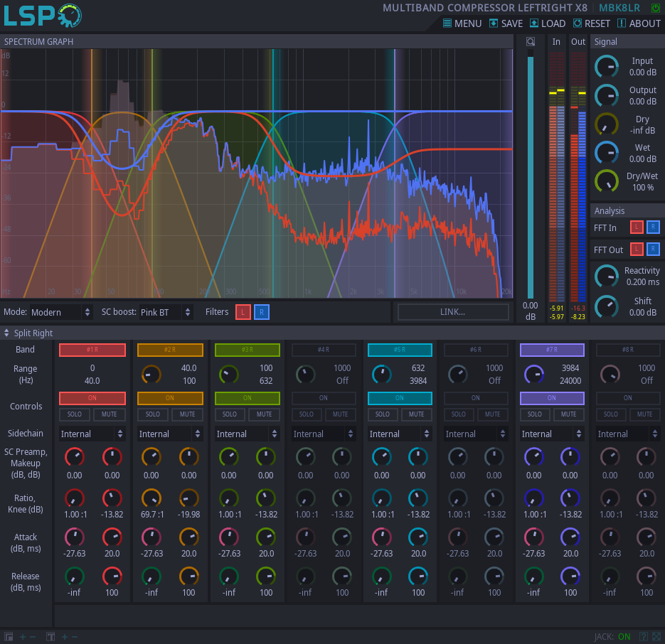The width and height of the screenshot is (665, 644).
Task: Click the JACK: ON status indicator
Action: (x=612, y=636)
